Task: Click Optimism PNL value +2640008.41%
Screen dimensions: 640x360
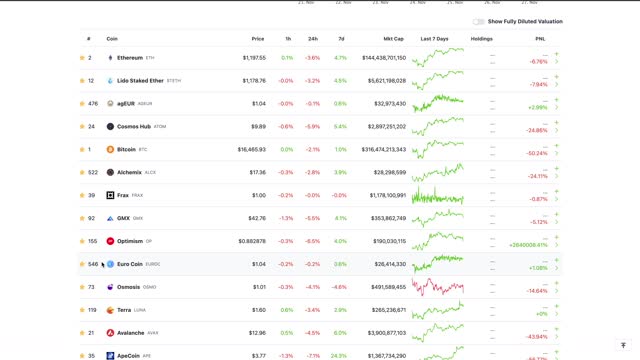Action: click(528, 245)
